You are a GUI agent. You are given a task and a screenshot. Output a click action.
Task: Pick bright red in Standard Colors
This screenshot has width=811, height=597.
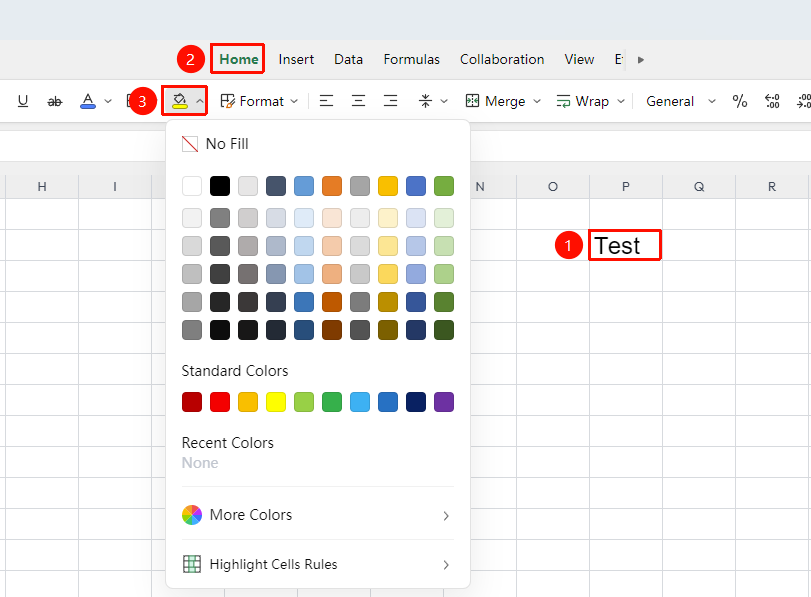click(220, 402)
